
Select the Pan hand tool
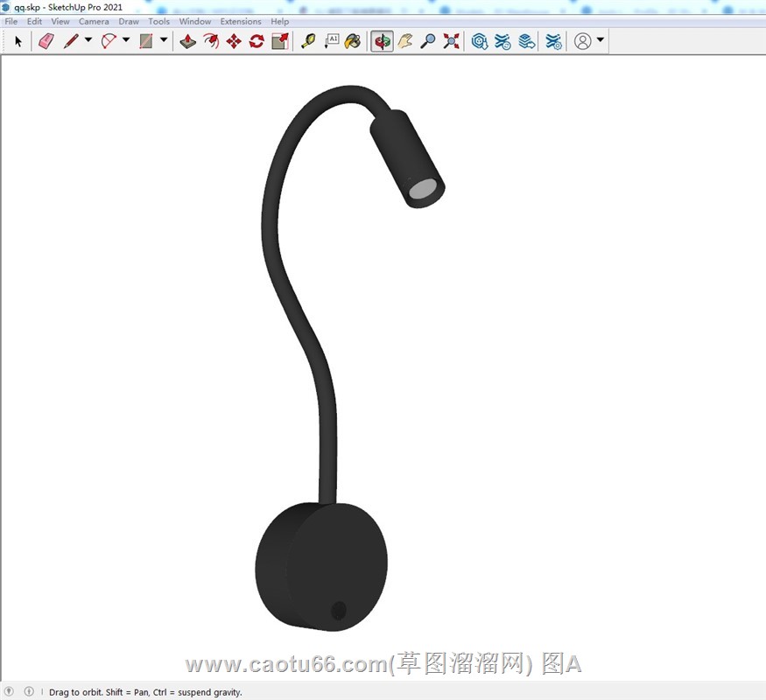405,41
